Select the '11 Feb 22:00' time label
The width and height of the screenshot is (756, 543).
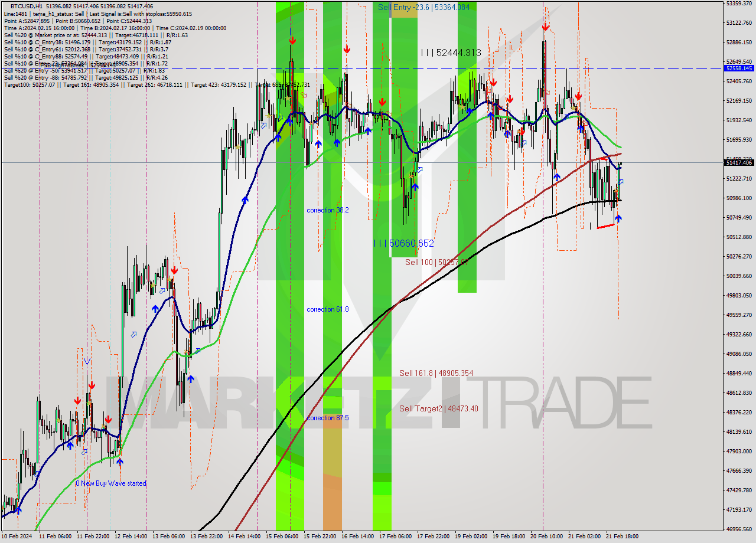92,537
